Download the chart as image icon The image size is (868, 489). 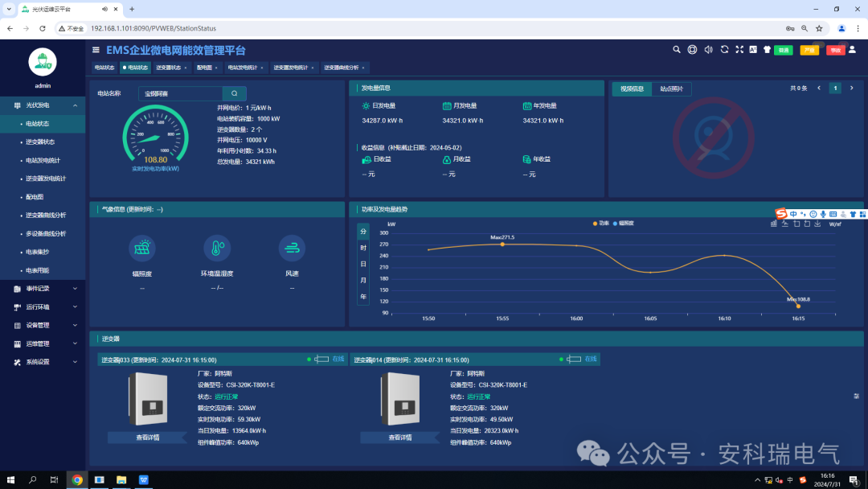tap(817, 224)
